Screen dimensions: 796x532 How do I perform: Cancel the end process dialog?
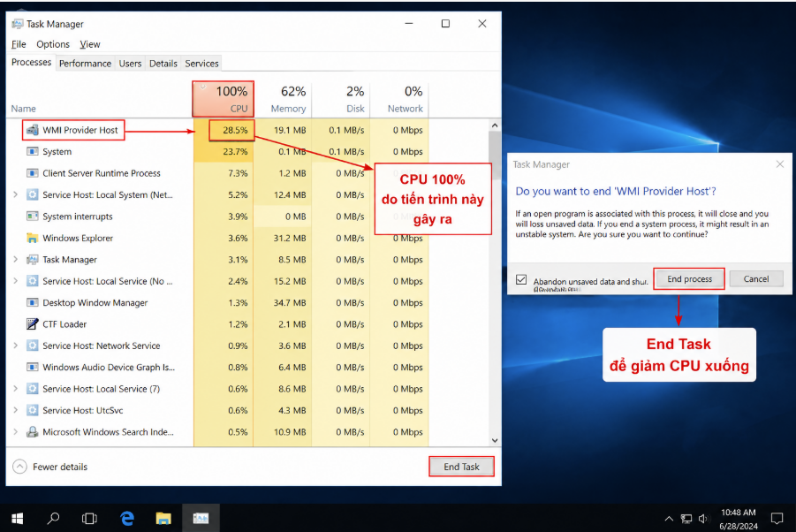[x=756, y=278]
